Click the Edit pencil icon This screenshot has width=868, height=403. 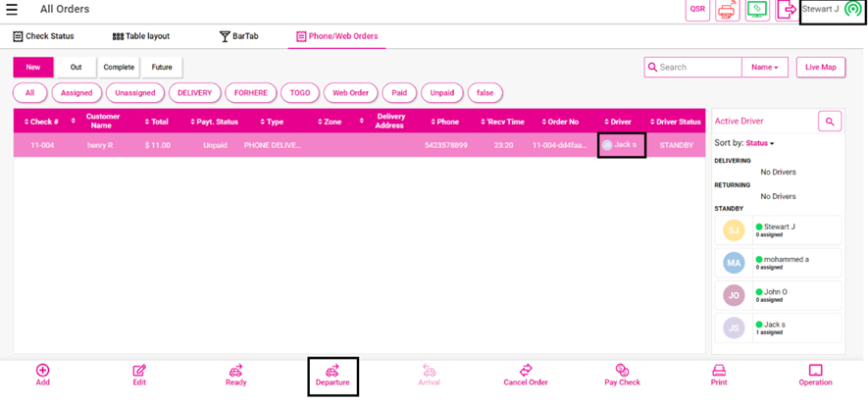(x=139, y=371)
